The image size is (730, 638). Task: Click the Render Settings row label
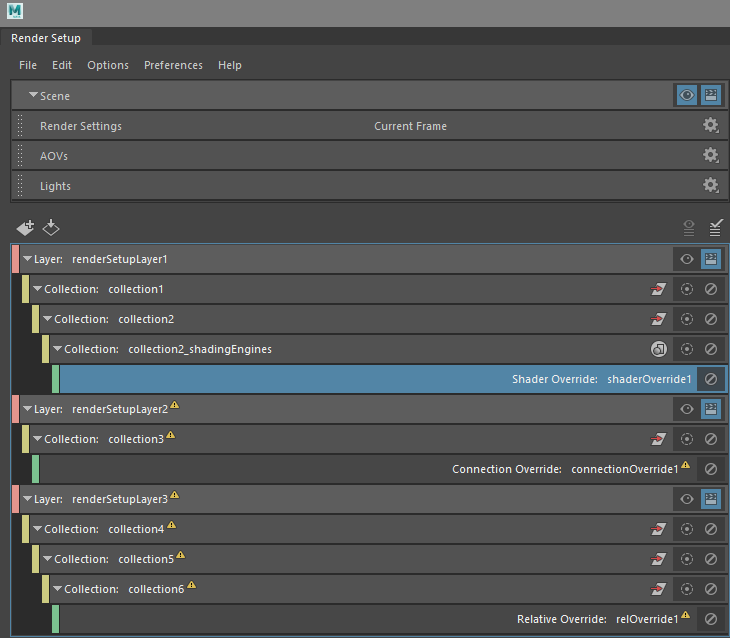(x=81, y=126)
